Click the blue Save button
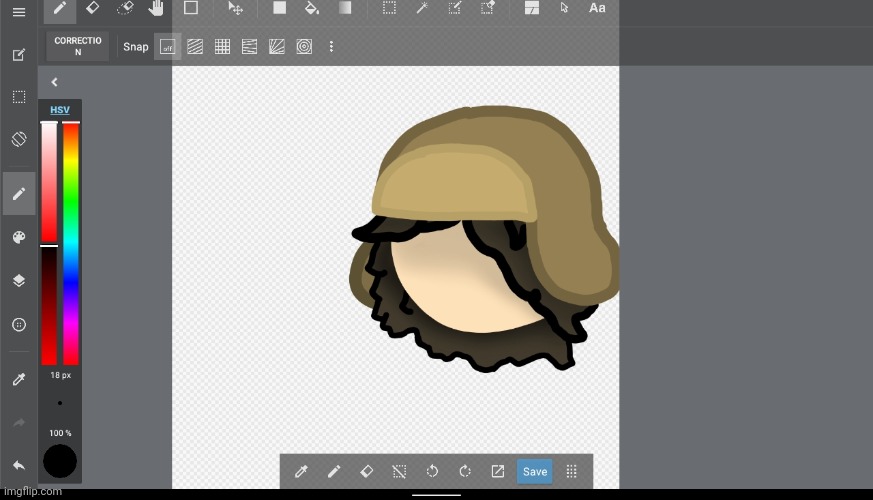 coord(534,472)
